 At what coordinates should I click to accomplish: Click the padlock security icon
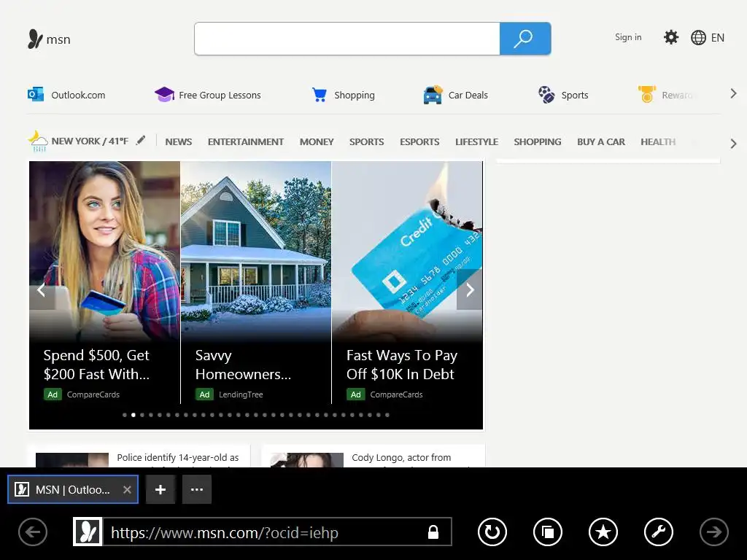[x=433, y=532]
